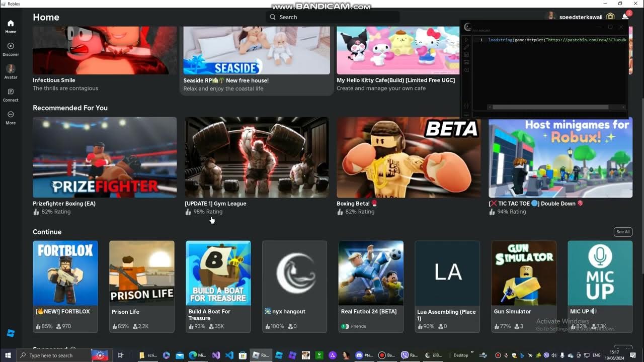Open Discord from the taskbar
The image size is (644, 362).
pos(363,355)
